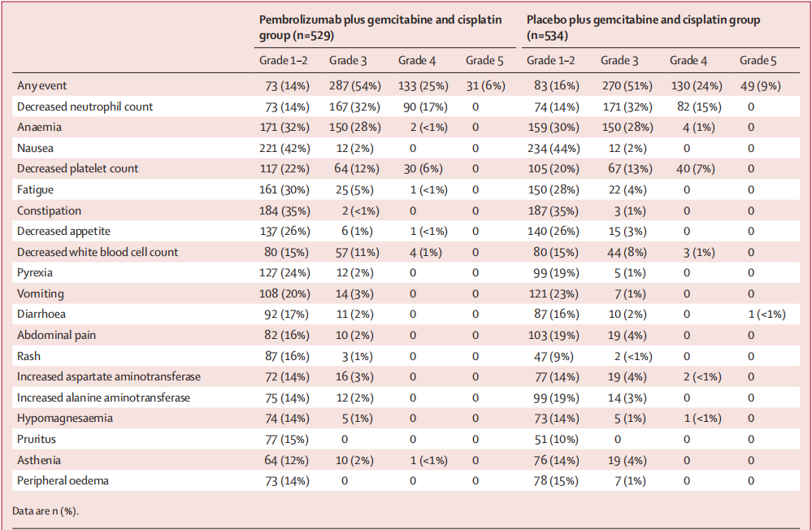Click the 'Decreased neutrophil count' row label

(85, 106)
